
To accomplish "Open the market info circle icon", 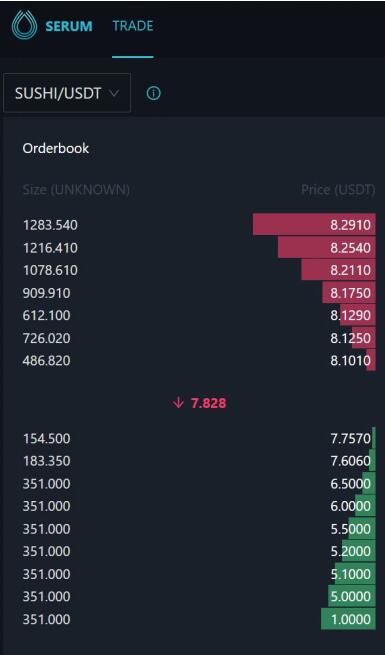I will click(x=153, y=93).
